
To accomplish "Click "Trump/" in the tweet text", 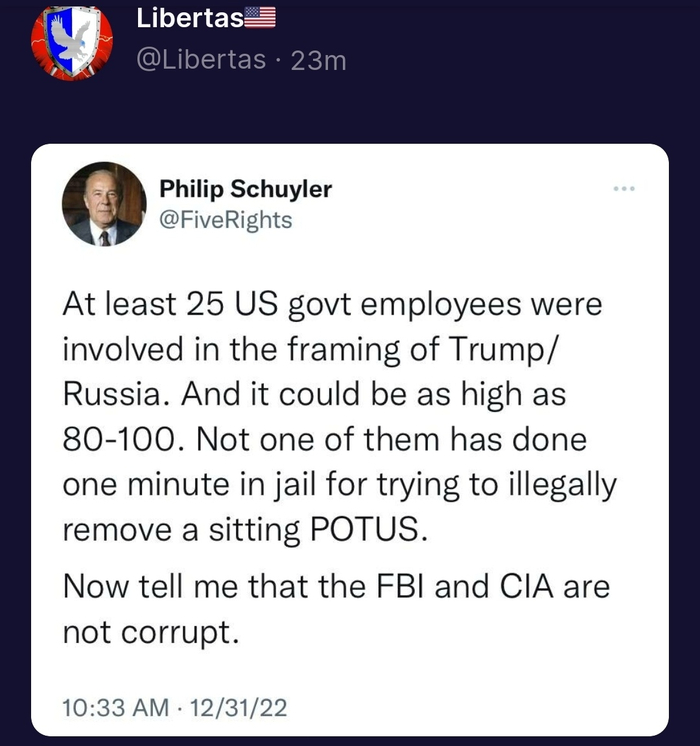I will (x=502, y=350).
